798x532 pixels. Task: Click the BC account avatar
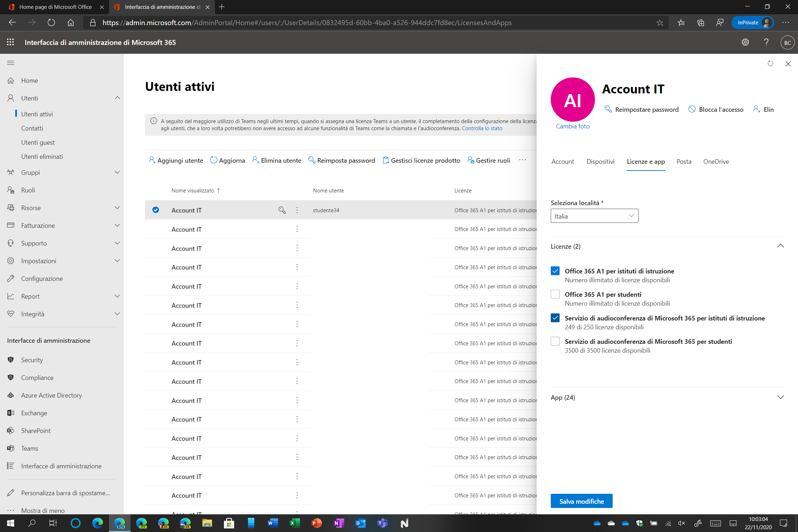pos(787,42)
